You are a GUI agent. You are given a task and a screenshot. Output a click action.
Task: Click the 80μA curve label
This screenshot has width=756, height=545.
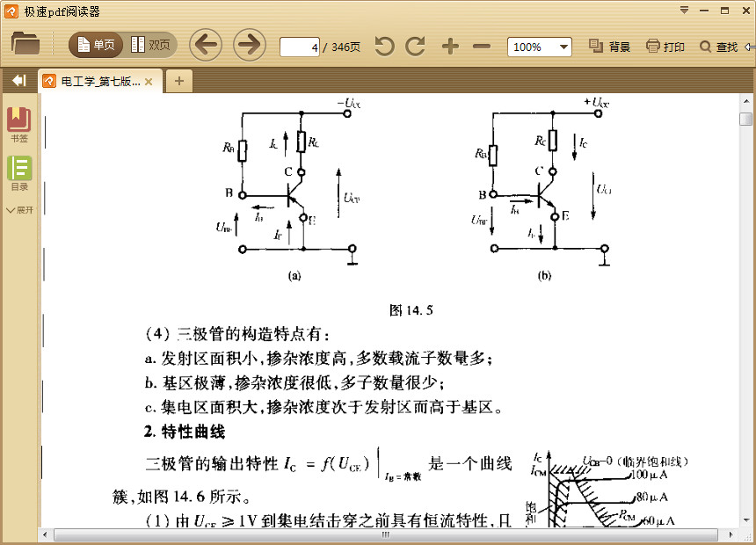(652, 497)
